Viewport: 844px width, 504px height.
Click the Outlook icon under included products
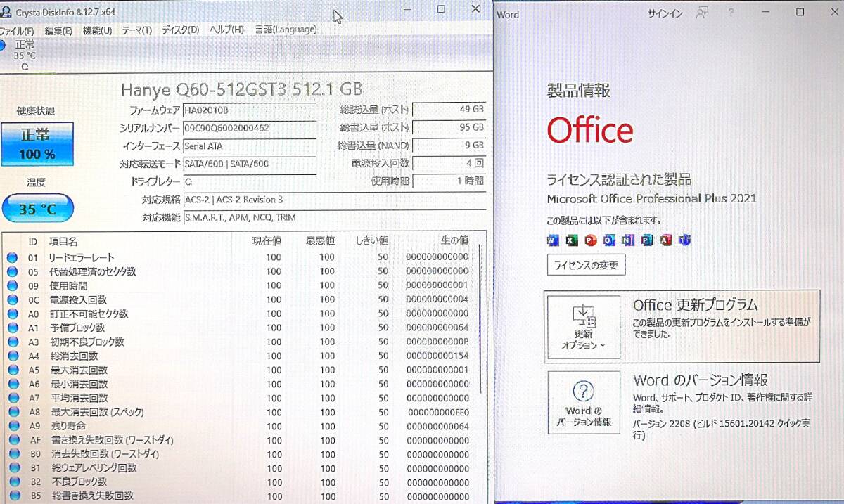tap(609, 240)
